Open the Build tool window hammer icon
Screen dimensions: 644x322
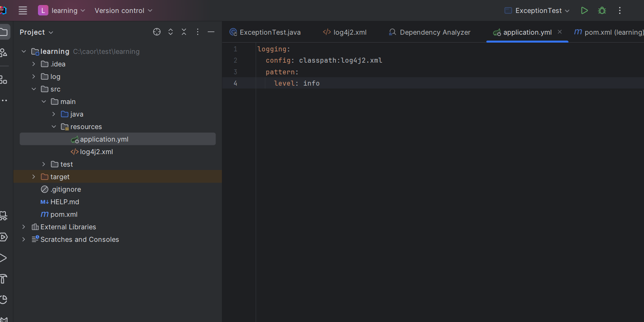tap(4, 279)
